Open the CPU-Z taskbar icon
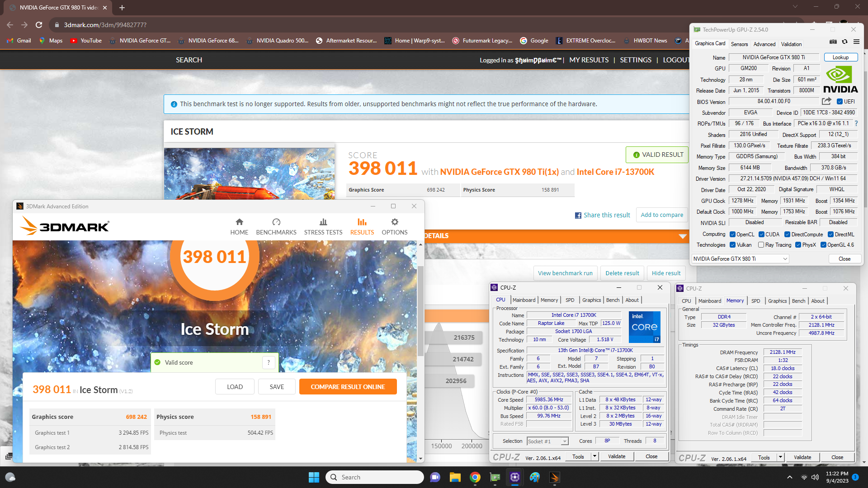The width and height of the screenshot is (868, 488). (514, 477)
